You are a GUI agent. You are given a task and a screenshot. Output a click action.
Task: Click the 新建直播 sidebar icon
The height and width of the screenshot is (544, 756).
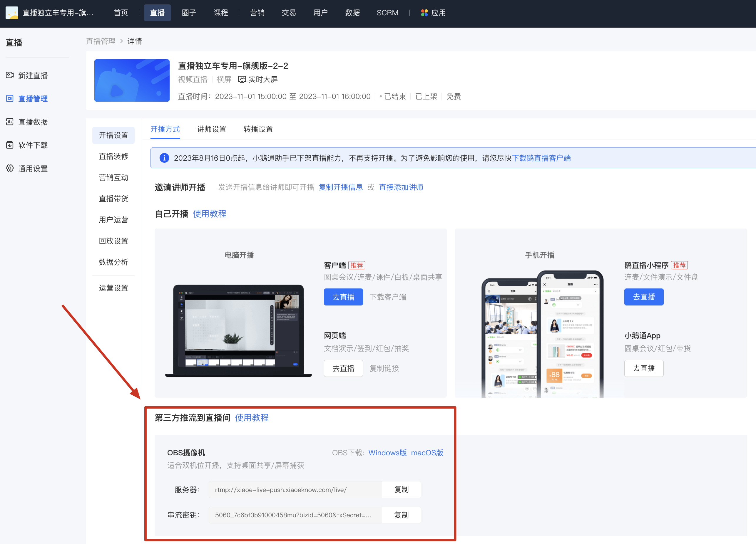click(10, 75)
